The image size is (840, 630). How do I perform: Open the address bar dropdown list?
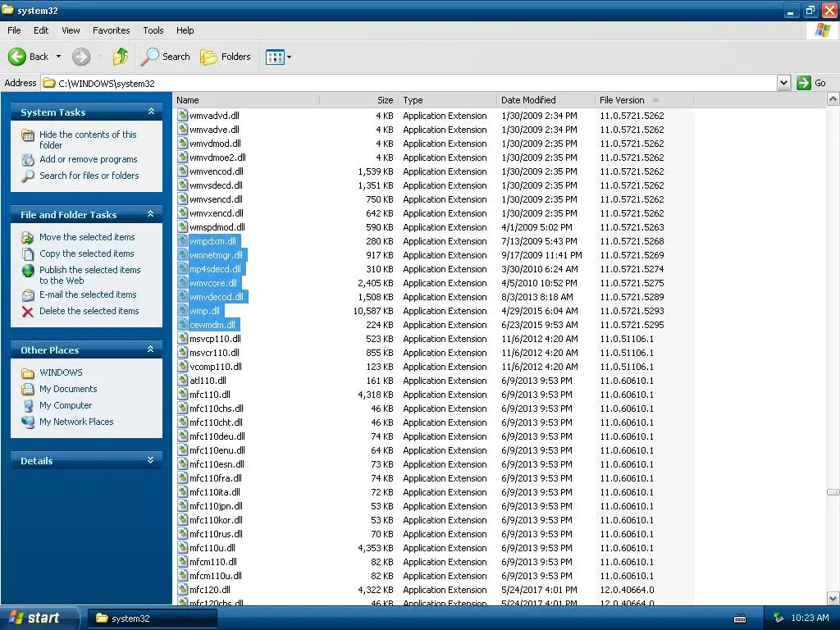pos(783,83)
